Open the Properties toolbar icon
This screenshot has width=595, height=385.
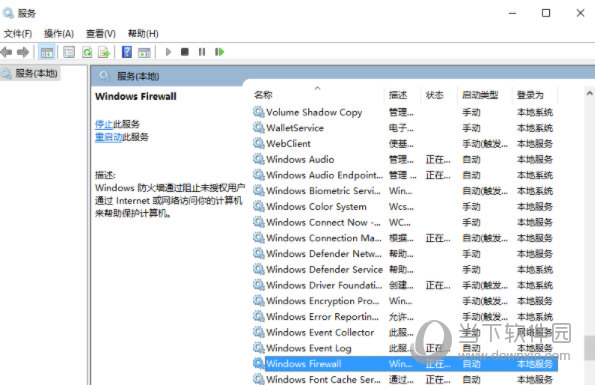69,52
